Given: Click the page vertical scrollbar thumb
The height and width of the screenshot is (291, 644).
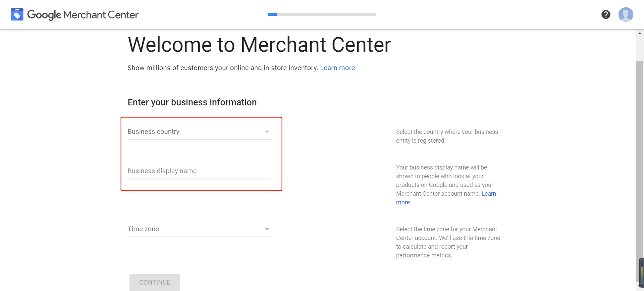Looking at the screenshot, I should (x=640, y=171).
